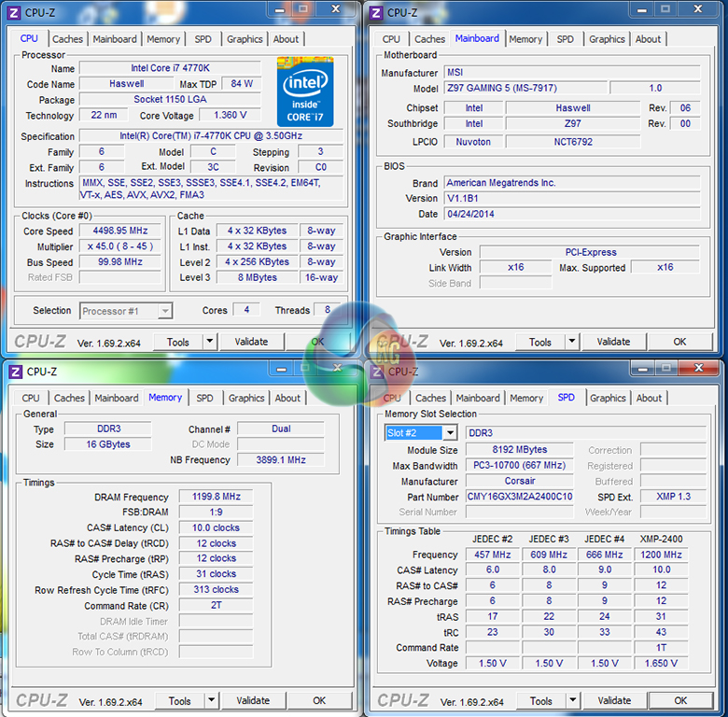This screenshot has height=717, width=728.
Task: Click OK in the SPD window
Action: 680,700
